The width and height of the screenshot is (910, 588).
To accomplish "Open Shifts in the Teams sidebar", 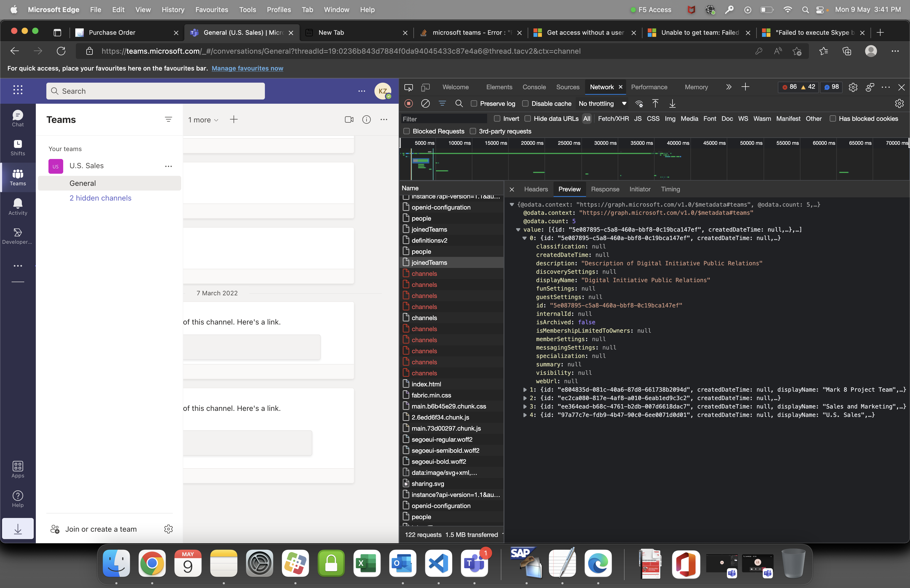I will click(x=18, y=147).
